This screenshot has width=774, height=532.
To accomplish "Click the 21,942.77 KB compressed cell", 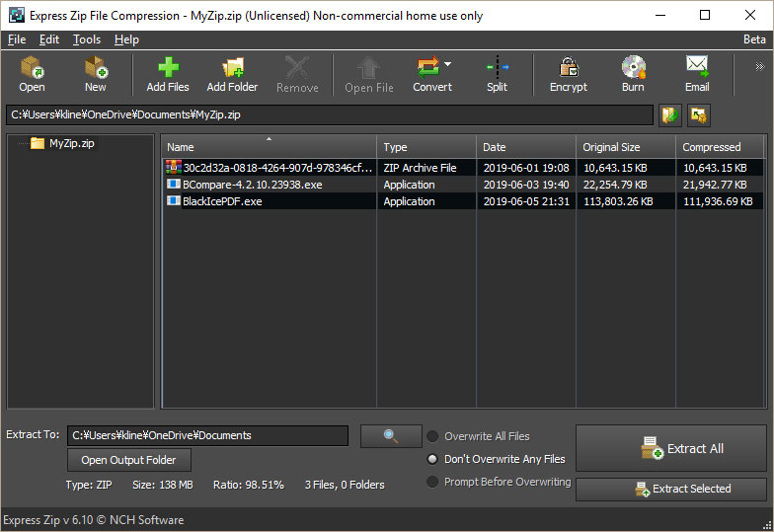I will click(715, 185).
